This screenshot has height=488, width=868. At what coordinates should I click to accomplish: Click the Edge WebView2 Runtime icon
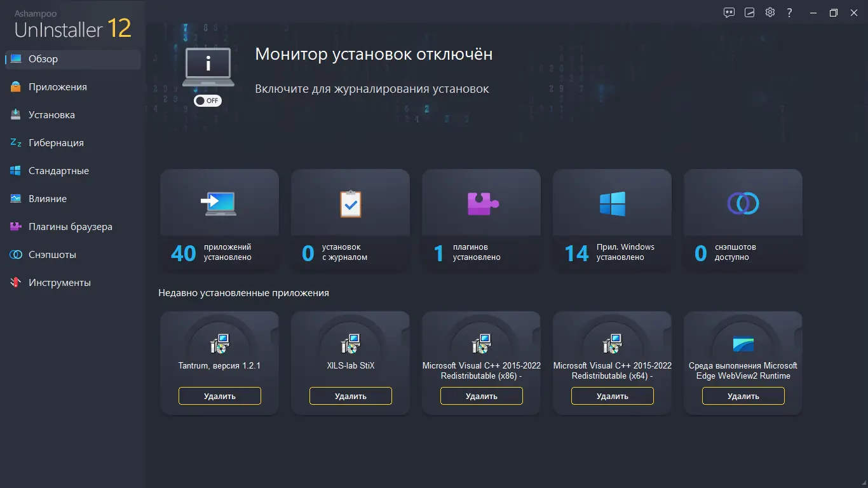(x=743, y=344)
